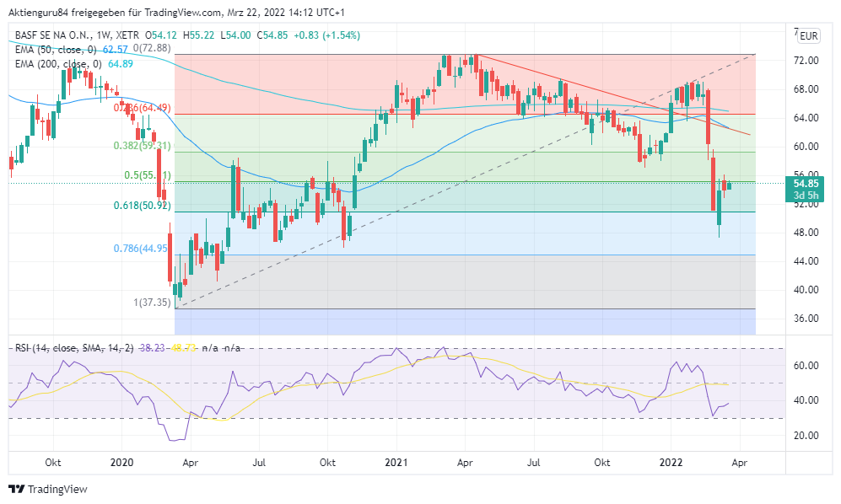This screenshot has height=504, width=841.
Task: Click the 2022 year label on time axis
Action: coord(671,463)
